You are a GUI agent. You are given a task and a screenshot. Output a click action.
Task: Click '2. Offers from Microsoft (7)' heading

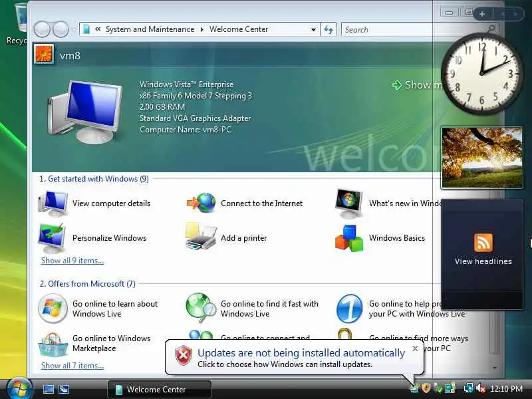88,284
